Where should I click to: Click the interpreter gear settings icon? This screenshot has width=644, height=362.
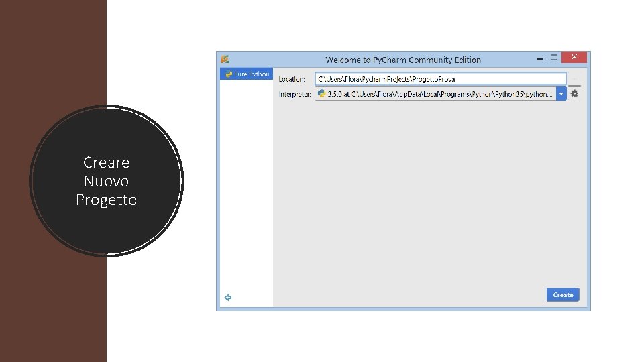574,94
